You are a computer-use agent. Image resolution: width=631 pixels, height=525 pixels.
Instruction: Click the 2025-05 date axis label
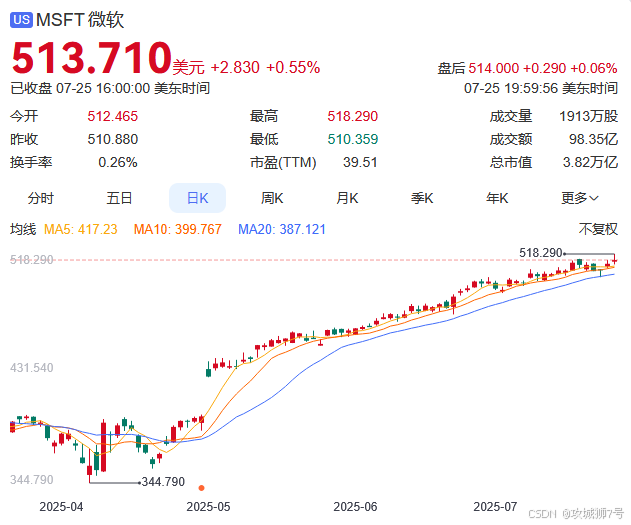pyautogui.click(x=208, y=506)
